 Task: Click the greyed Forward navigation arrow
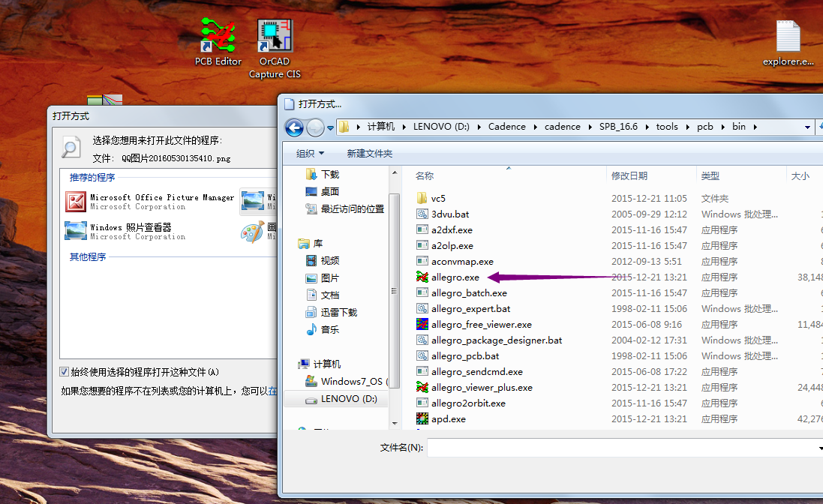(315, 127)
